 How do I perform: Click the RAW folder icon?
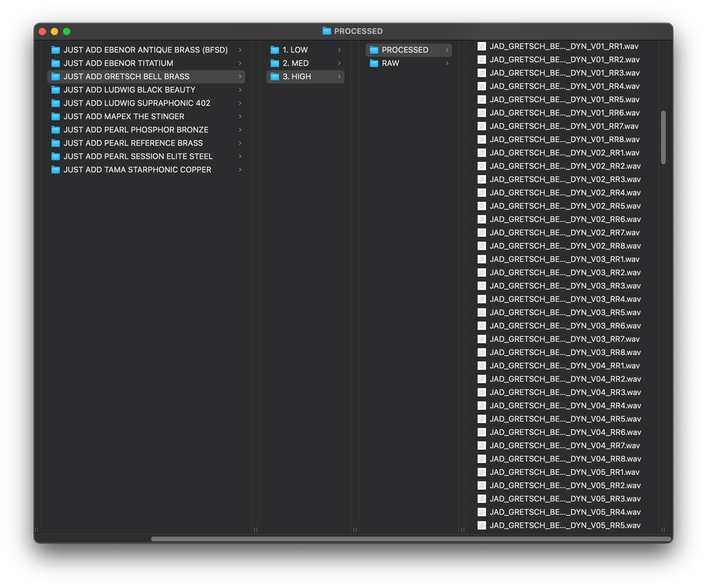pyautogui.click(x=374, y=63)
